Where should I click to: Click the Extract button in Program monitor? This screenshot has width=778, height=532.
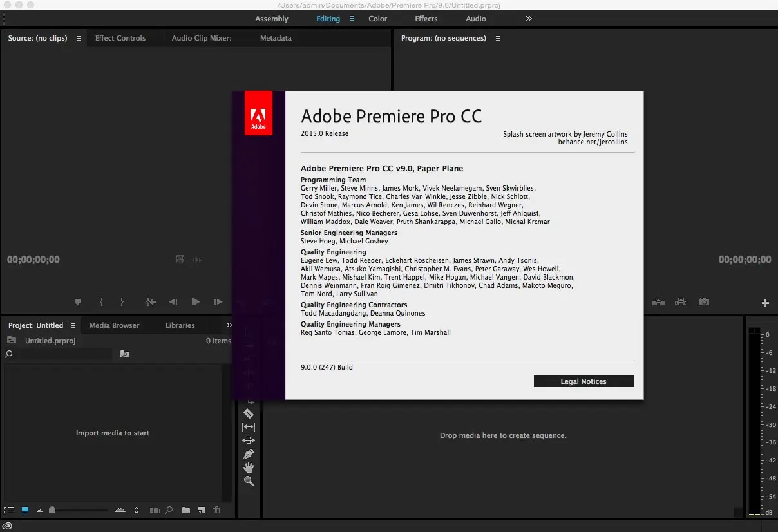pyautogui.click(x=681, y=301)
